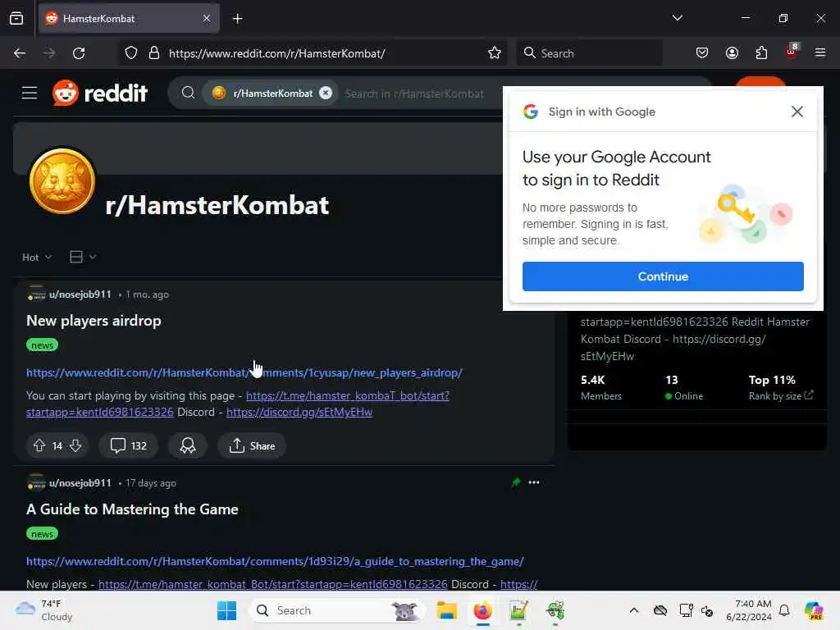Open the Reddit hamburger navigation menu
The image size is (840, 630).
tap(30, 94)
